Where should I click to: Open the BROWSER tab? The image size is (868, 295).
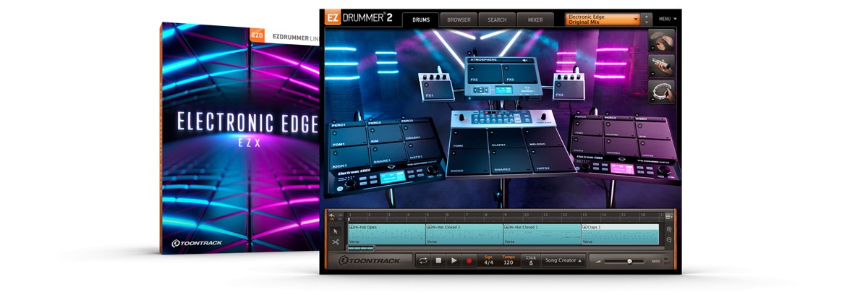coord(459,20)
